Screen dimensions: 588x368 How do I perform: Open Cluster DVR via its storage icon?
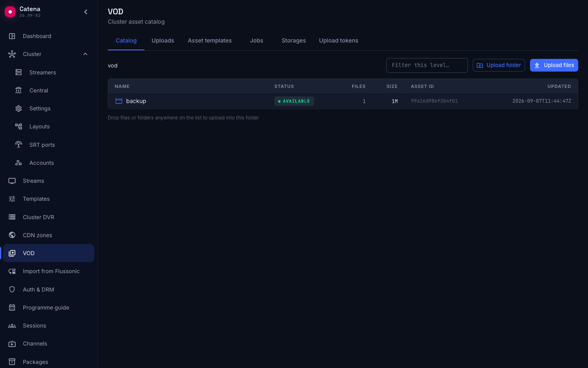point(12,217)
